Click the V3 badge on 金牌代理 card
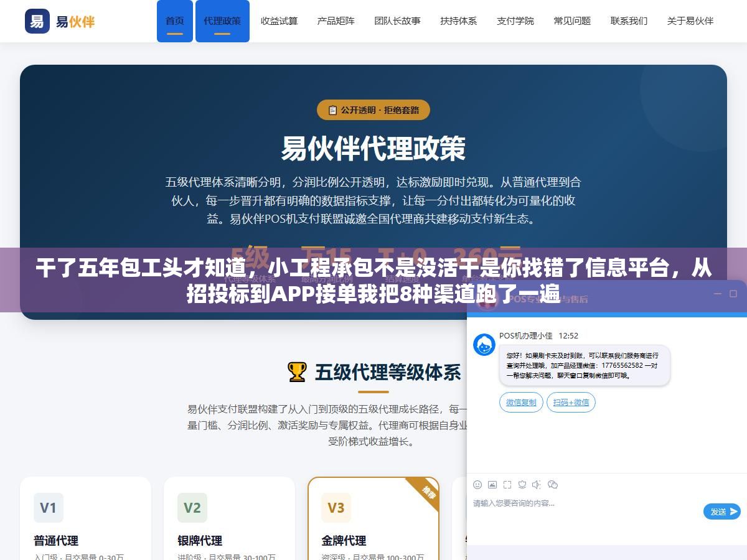 (x=336, y=508)
